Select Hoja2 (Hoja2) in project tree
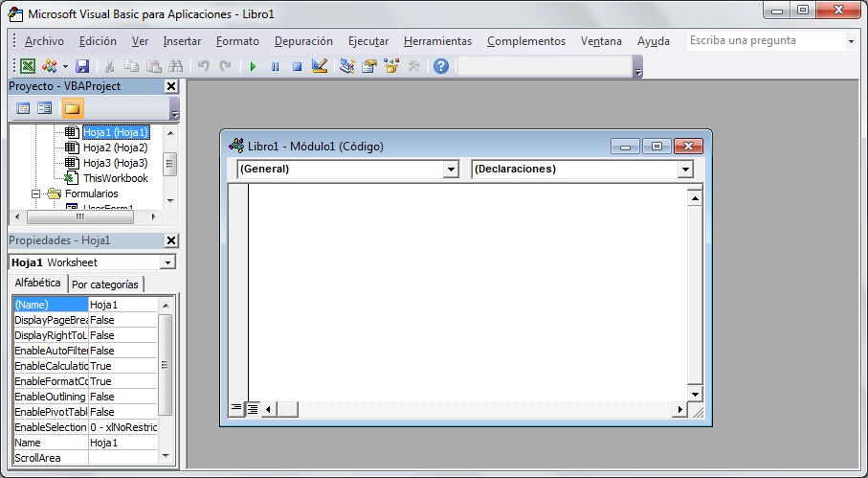Image resolution: width=868 pixels, height=478 pixels. 115,148
